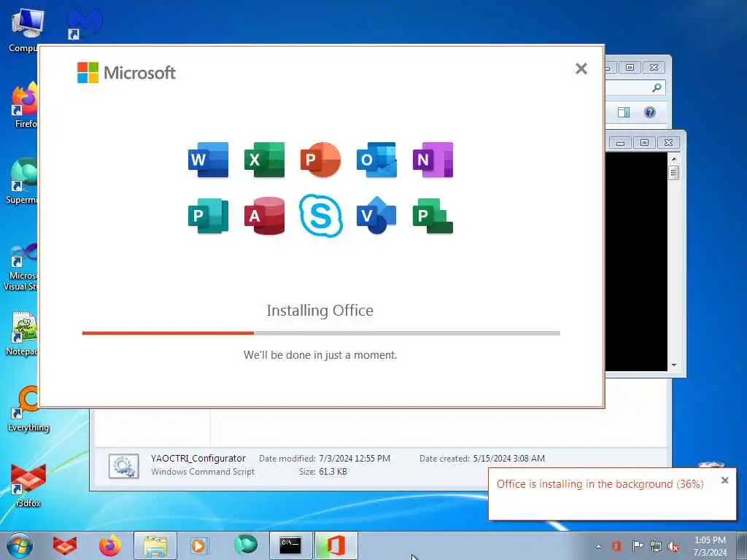Click the Word icon in the Office installer
Image resolution: width=747 pixels, height=560 pixels.
(208, 160)
